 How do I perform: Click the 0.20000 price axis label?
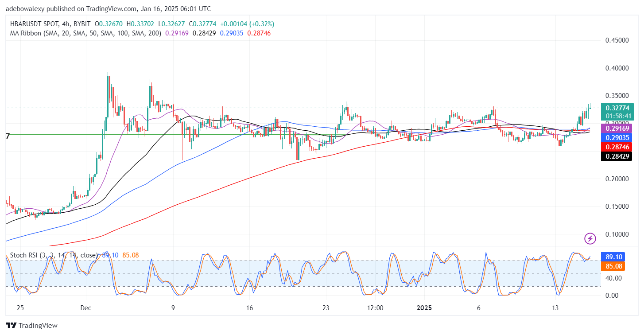617,179
